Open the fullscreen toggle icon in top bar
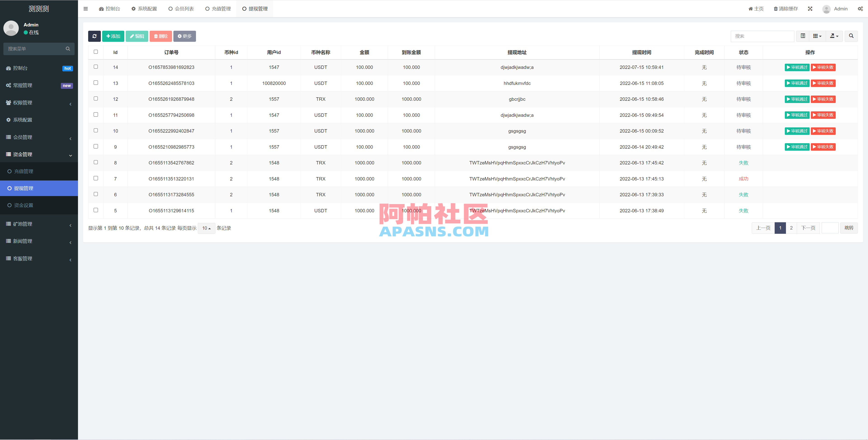Image resolution: width=868 pixels, height=440 pixels. click(x=810, y=8)
